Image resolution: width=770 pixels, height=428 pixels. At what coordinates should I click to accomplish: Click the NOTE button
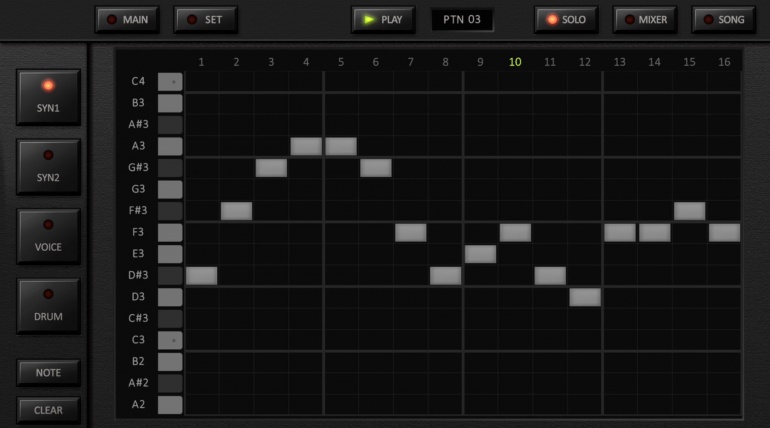coord(48,373)
